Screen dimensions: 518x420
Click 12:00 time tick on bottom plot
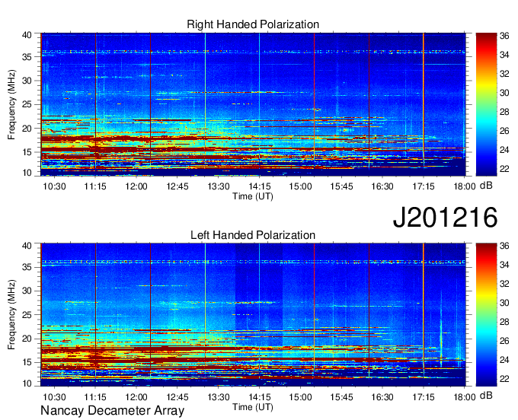point(136,397)
